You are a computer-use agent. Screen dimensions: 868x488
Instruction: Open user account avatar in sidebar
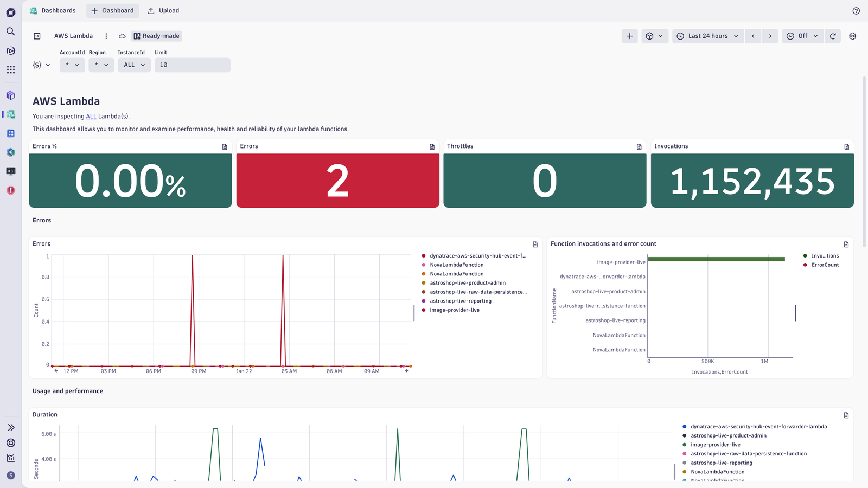click(x=10, y=476)
